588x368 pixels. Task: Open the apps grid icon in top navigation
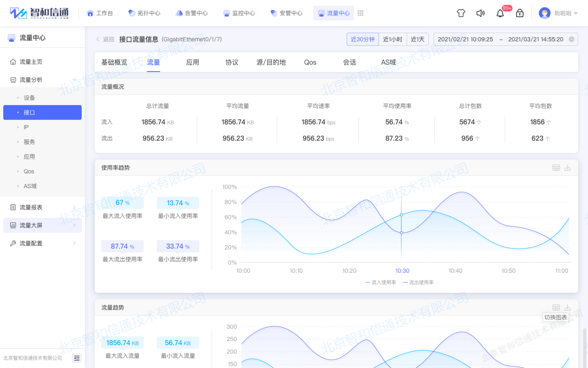click(x=361, y=13)
